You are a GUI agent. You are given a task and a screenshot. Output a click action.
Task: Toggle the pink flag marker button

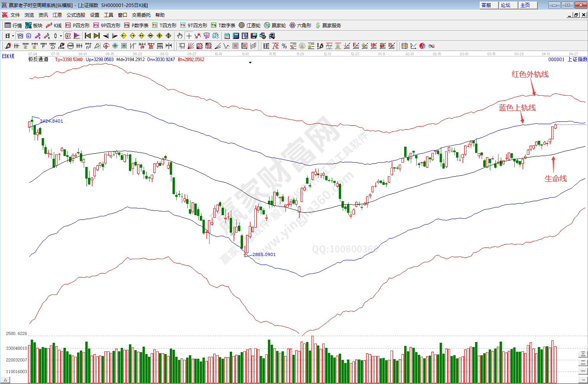(x=77, y=36)
